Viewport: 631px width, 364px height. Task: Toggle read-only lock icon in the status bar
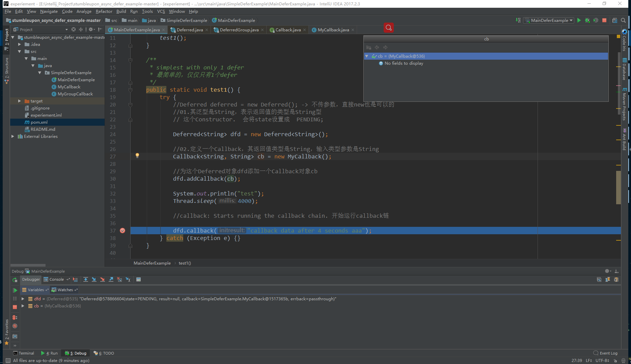pyautogui.click(x=616, y=361)
